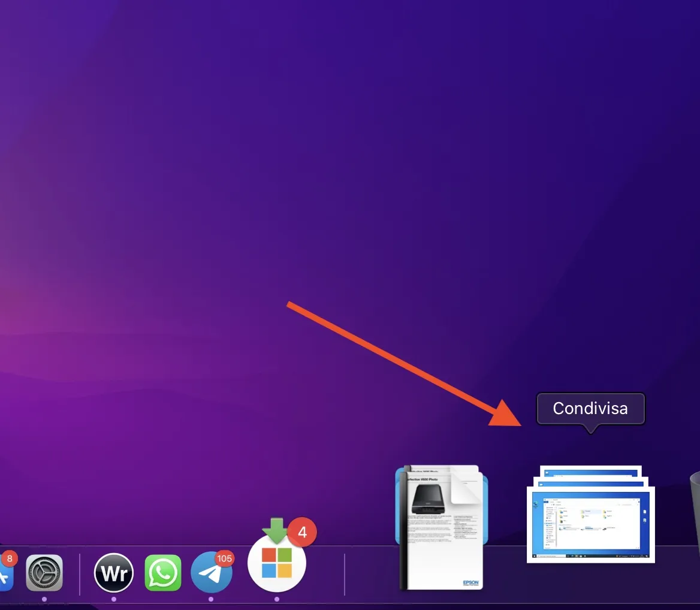Click the red 4 badge on the updater icon

pos(303,532)
